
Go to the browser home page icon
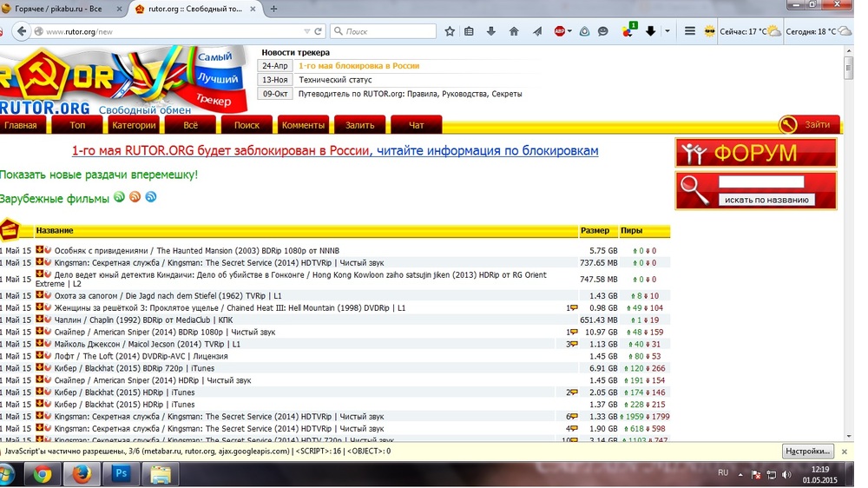[514, 31]
